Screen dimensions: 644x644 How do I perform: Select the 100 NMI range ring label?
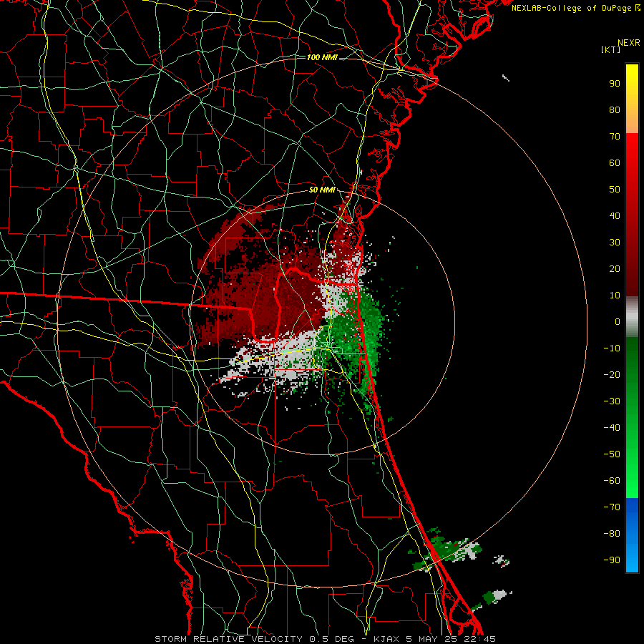[322, 57]
